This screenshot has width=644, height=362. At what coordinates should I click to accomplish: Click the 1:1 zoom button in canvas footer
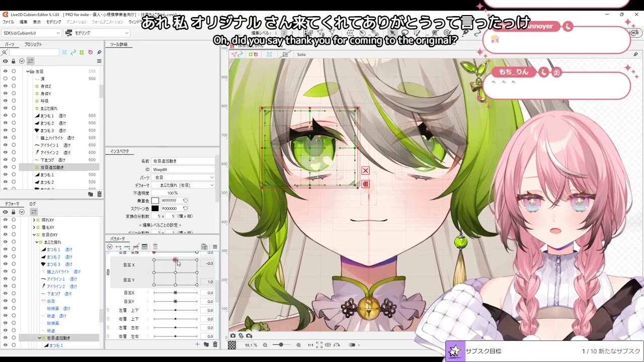pyautogui.click(x=310, y=345)
